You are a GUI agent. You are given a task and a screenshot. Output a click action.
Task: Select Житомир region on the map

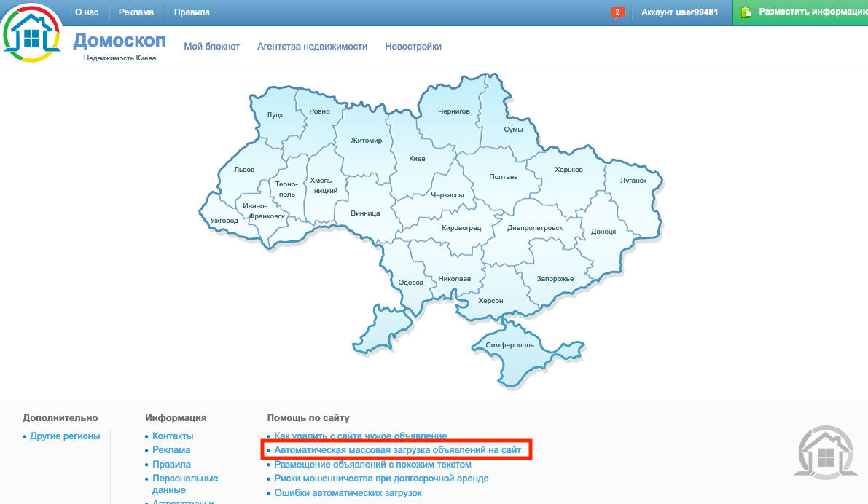(x=366, y=141)
